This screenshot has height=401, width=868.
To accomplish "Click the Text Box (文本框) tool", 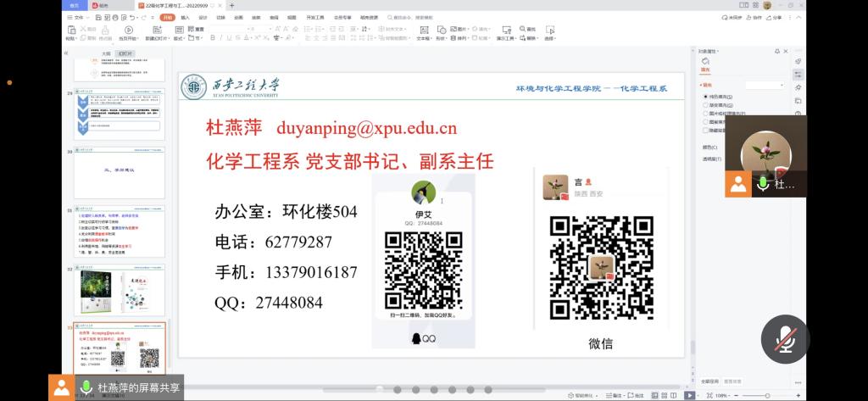I will click(x=424, y=33).
